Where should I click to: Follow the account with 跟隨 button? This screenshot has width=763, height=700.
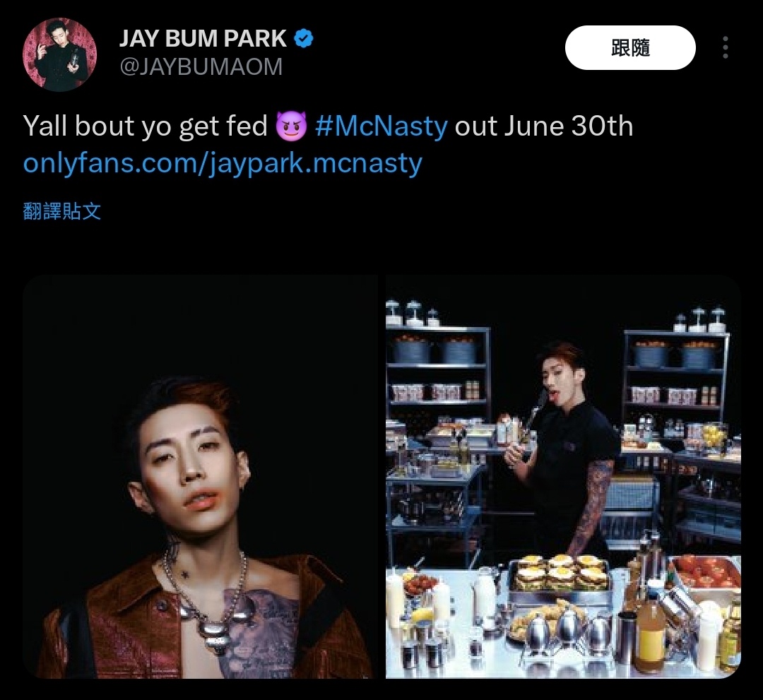click(630, 47)
